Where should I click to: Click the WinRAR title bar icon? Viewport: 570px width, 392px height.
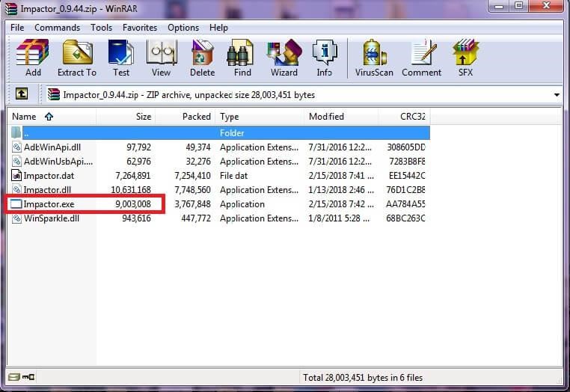[11, 8]
